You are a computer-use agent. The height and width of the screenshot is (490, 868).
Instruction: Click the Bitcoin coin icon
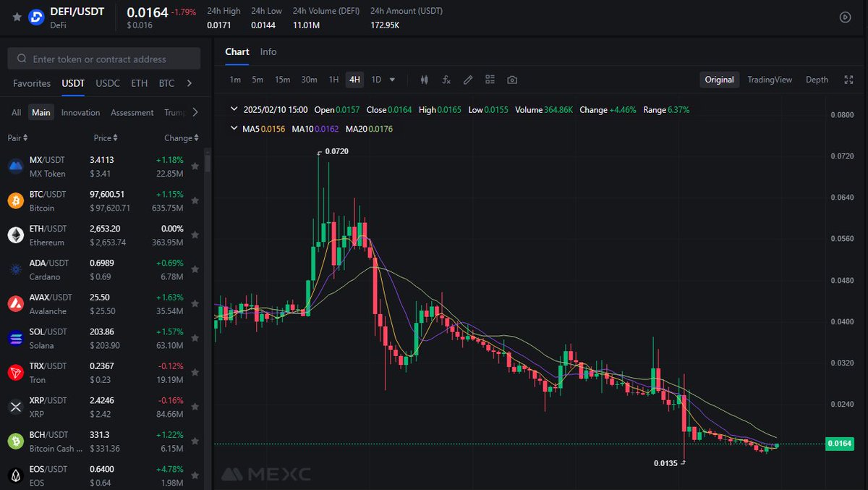point(16,200)
